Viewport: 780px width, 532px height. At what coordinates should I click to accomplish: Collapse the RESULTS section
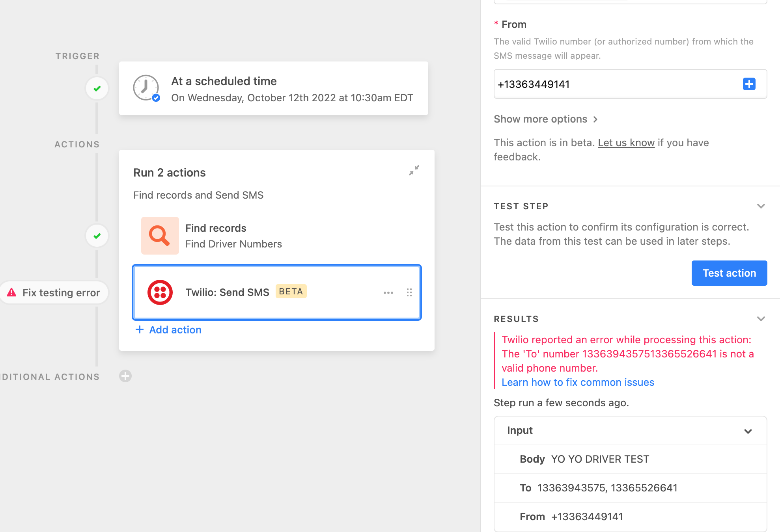pos(761,319)
